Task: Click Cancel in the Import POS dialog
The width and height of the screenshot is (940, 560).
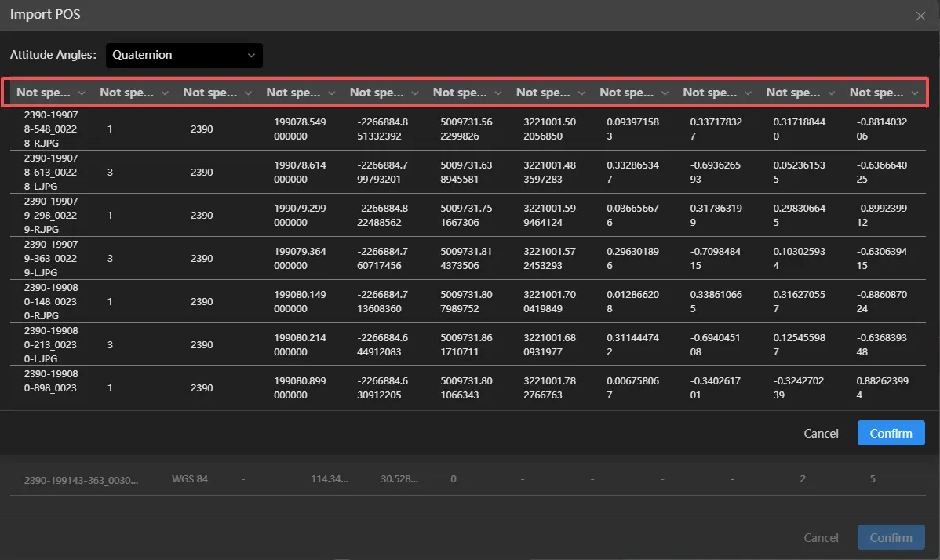Action: (x=821, y=433)
